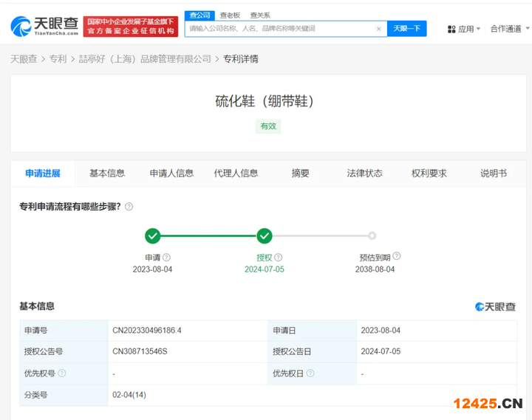Clear the search box with the X icon
The width and height of the screenshot is (532, 420).
[378, 29]
